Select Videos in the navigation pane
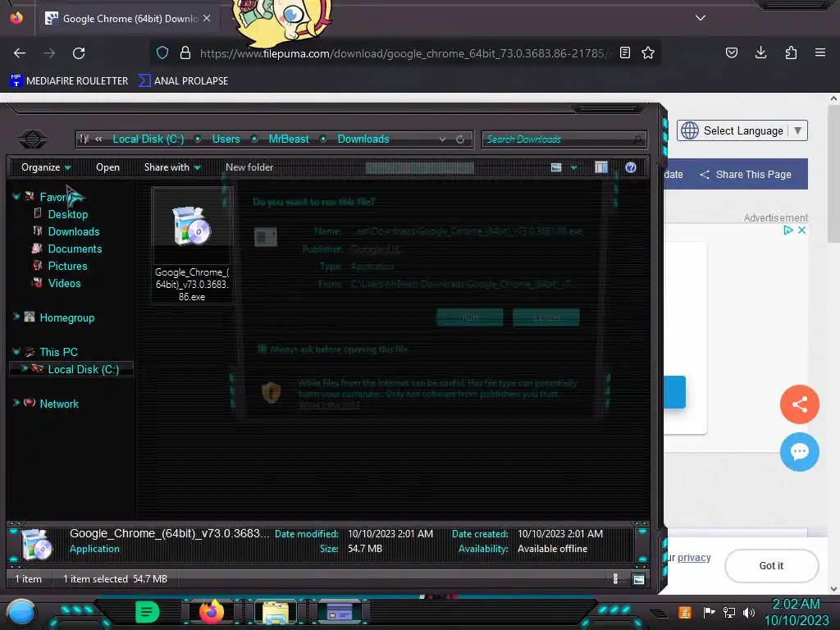This screenshot has height=630, width=840. click(64, 283)
